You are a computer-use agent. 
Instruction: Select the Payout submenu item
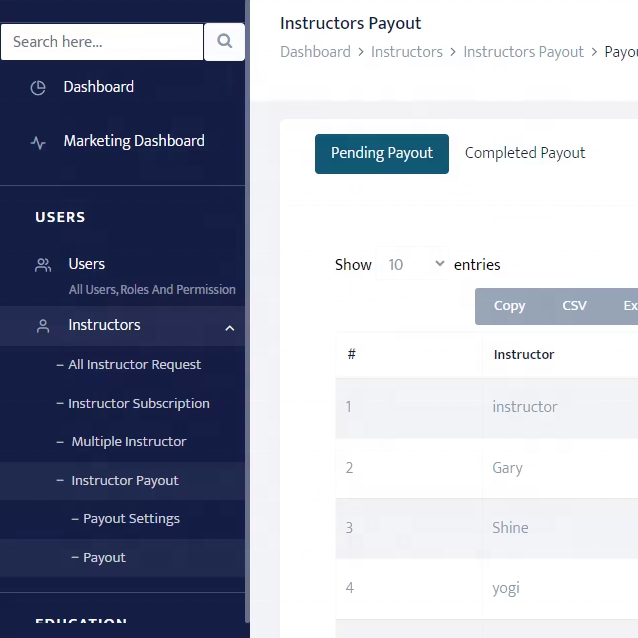tap(104, 558)
